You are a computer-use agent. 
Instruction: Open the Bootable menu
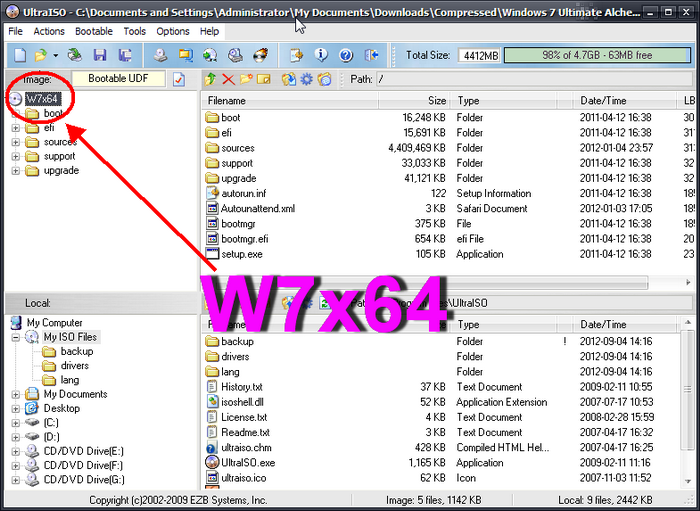pyautogui.click(x=94, y=31)
